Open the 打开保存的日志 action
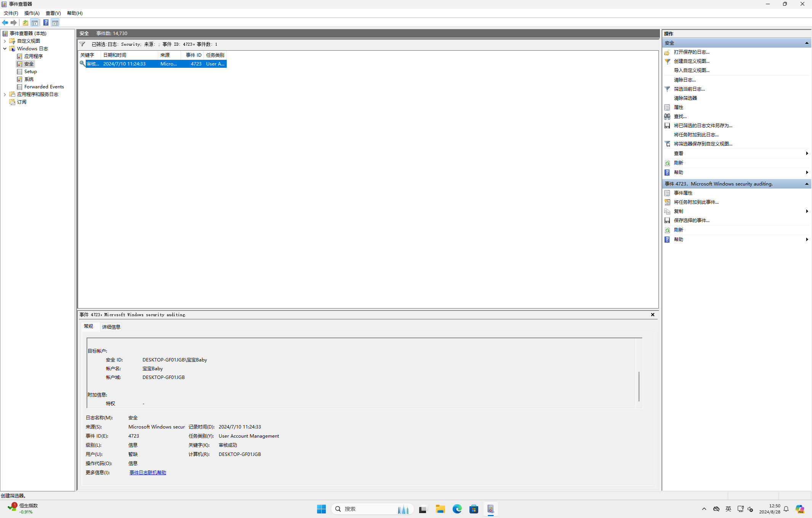This screenshot has height=518, width=812. click(692, 52)
